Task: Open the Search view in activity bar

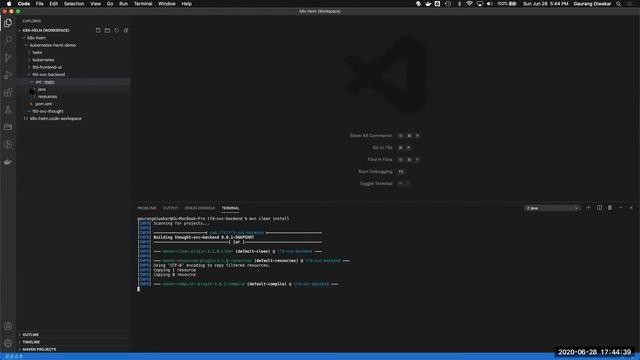Action: coord(8,40)
